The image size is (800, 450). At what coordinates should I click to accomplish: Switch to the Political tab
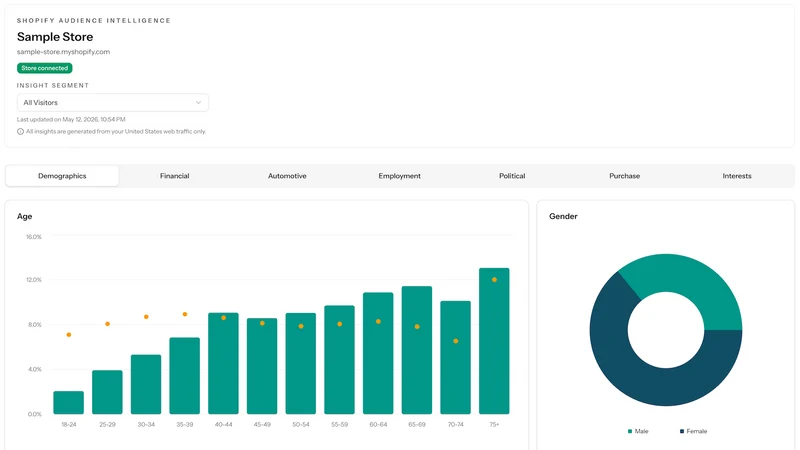pyautogui.click(x=512, y=176)
